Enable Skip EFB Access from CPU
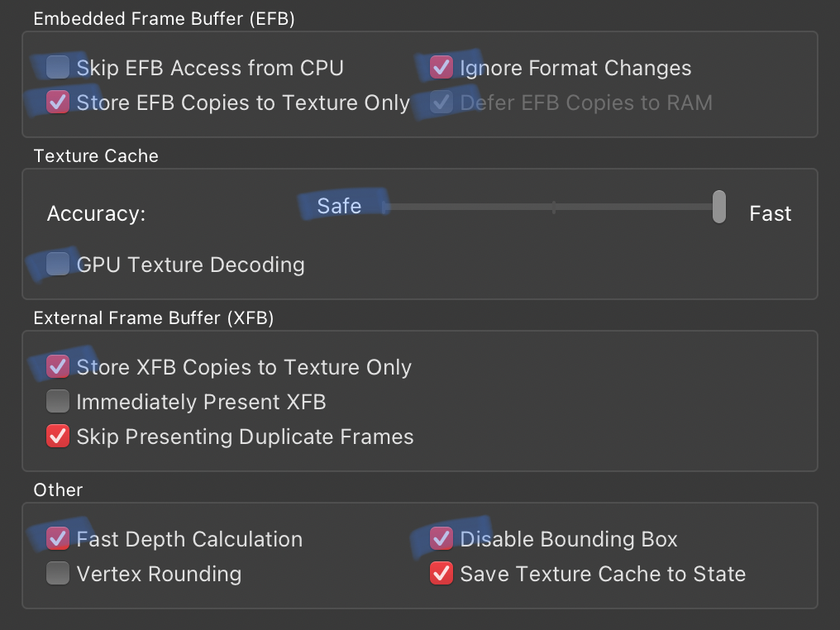Image resolution: width=840 pixels, height=630 pixels. coord(58,68)
